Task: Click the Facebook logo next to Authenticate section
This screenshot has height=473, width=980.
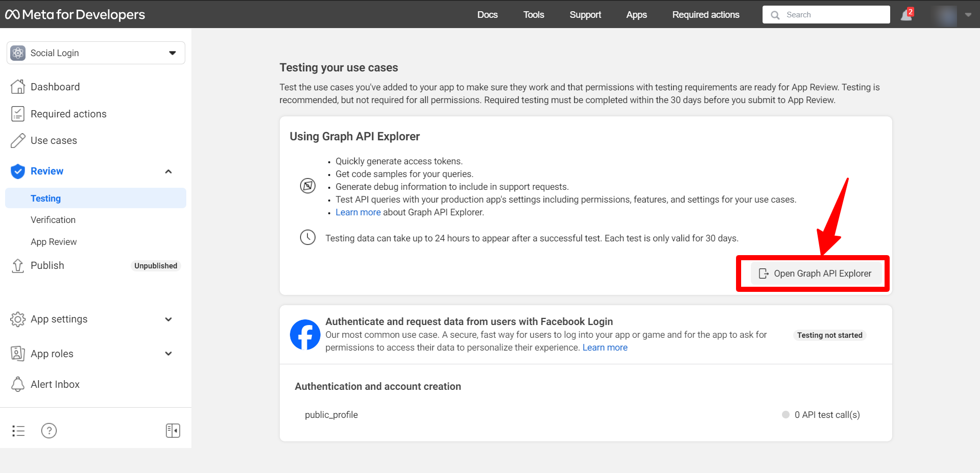Action: 305,334
